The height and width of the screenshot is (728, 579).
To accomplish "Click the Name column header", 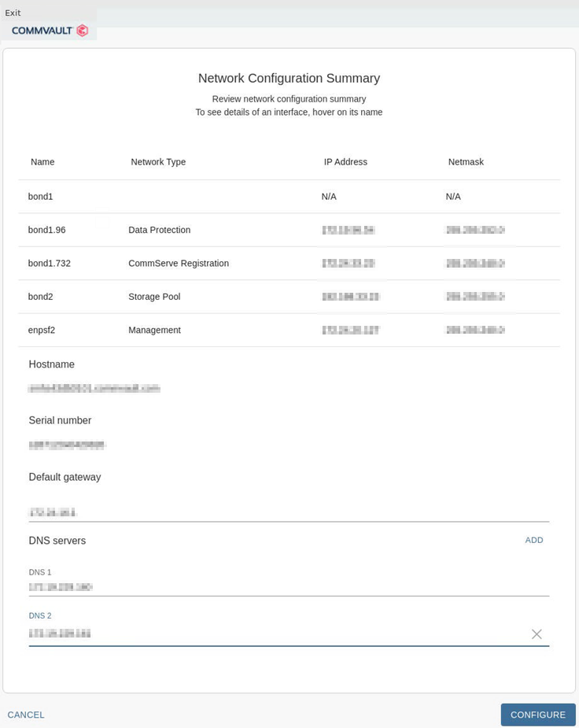I will pyautogui.click(x=42, y=162).
